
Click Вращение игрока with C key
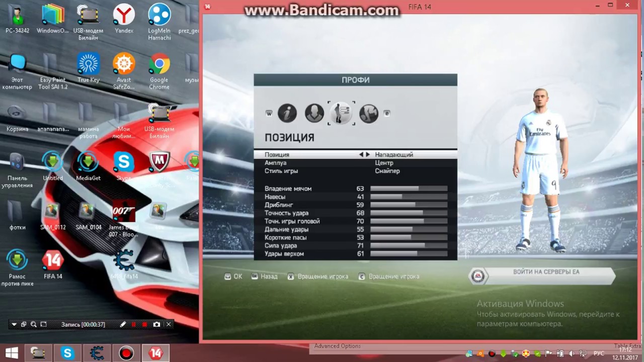coord(389,277)
